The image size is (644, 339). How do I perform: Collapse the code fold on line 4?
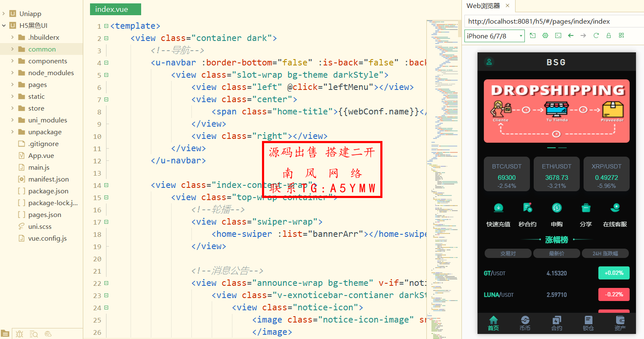[106, 62]
